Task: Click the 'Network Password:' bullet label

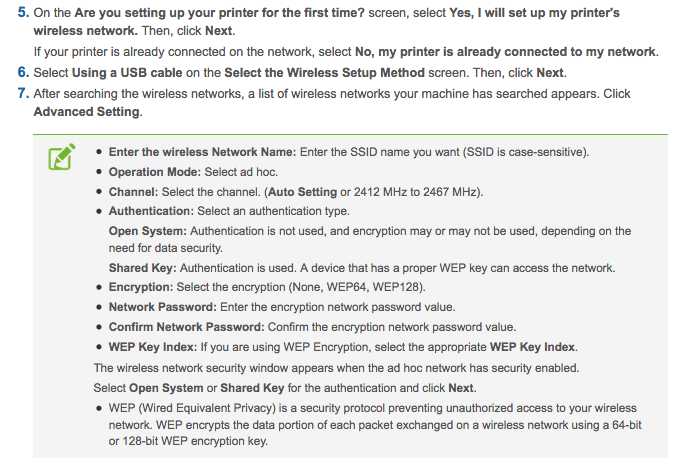Action: coord(163,307)
